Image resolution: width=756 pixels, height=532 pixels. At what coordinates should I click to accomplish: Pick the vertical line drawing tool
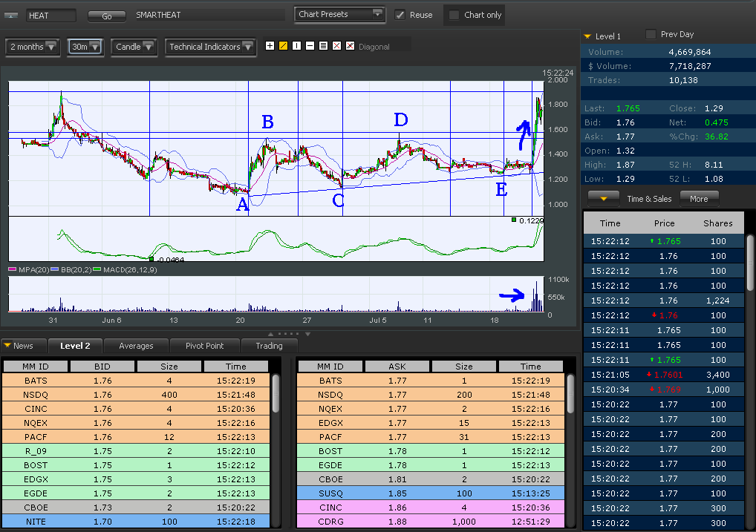pyautogui.click(x=296, y=46)
